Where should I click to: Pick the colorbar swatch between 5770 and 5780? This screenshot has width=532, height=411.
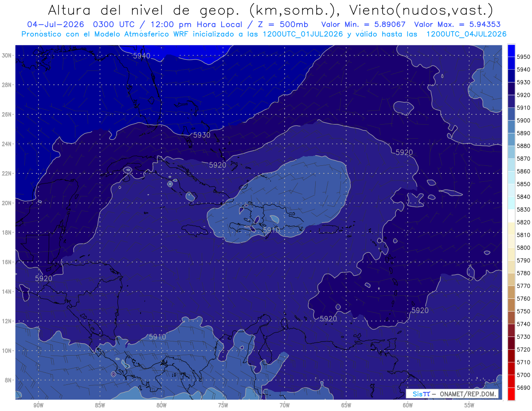coord(511,279)
